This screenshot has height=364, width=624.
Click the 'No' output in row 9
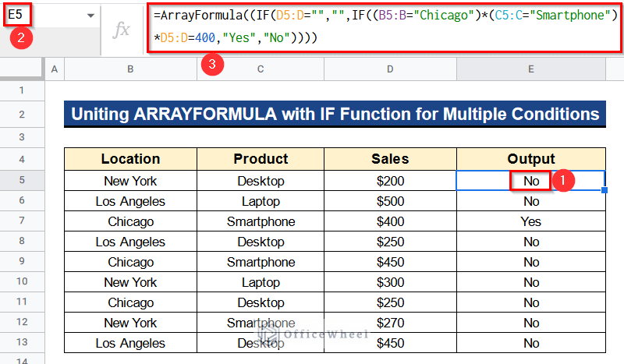pos(531,262)
